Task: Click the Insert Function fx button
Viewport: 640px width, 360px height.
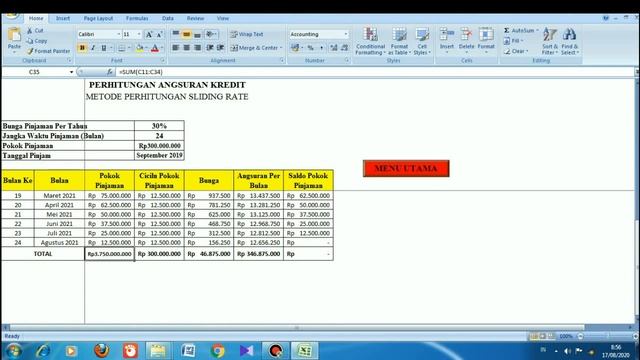Action: [x=109, y=72]
